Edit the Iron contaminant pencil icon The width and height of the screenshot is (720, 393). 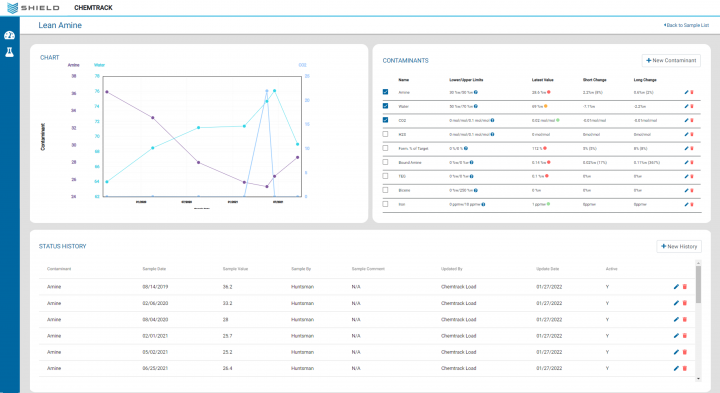click(686, 204)
